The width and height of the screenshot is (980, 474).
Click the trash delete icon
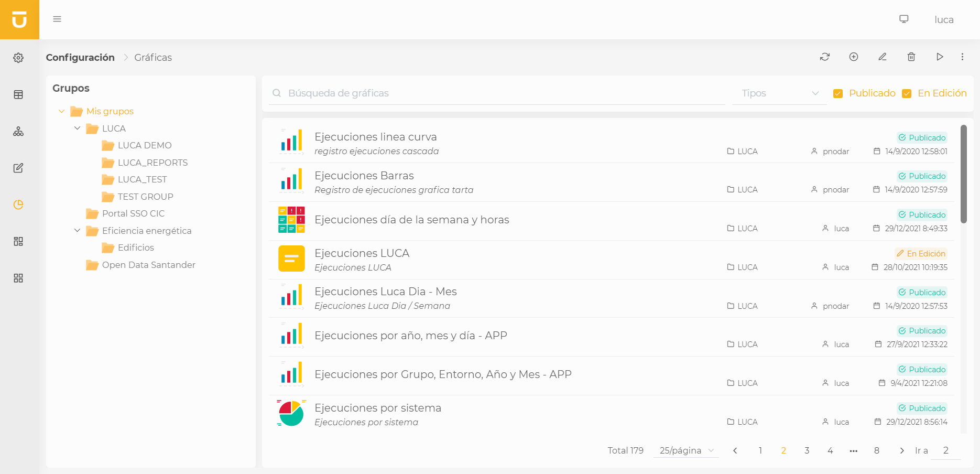[911, 57]
